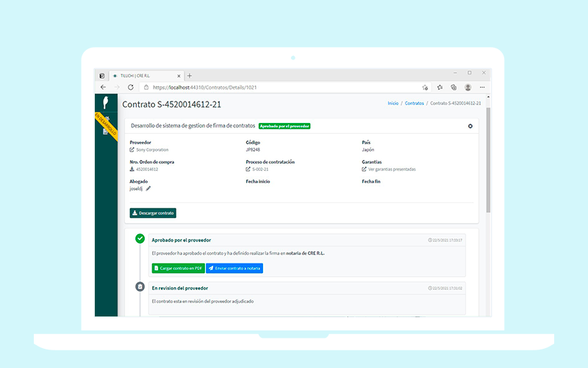
Task: Open the contract card options gear icon
Action: (x=470, y=126)
